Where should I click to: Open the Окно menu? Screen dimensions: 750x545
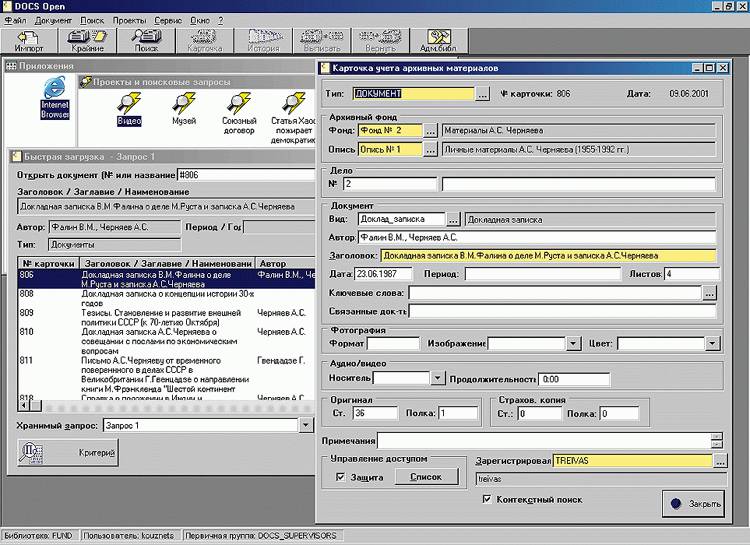coord(200,21)
